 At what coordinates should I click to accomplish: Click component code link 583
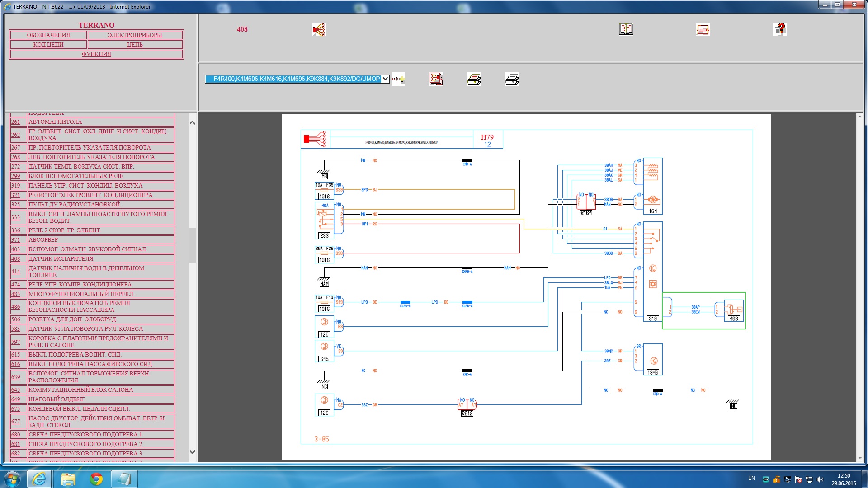(16, 329)
